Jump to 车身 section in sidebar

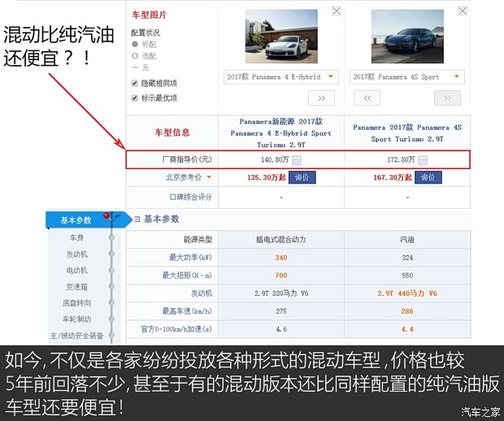pyautogui.click(x=76, y=238)
